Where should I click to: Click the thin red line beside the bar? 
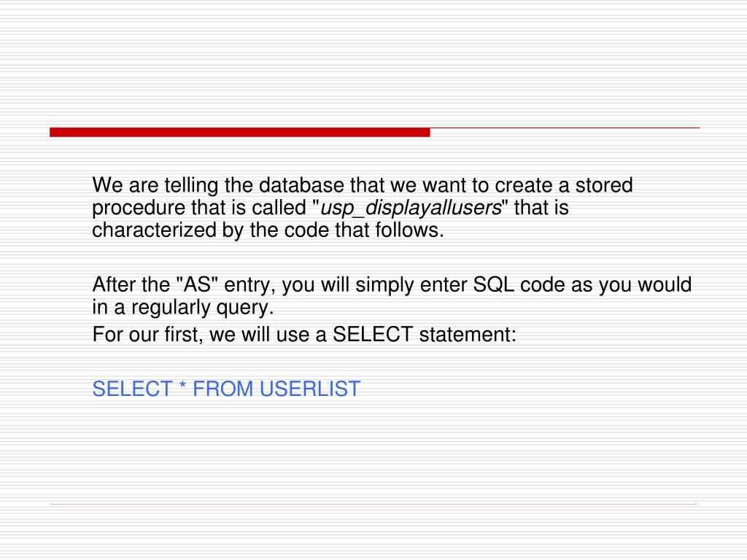click(565, 128)
